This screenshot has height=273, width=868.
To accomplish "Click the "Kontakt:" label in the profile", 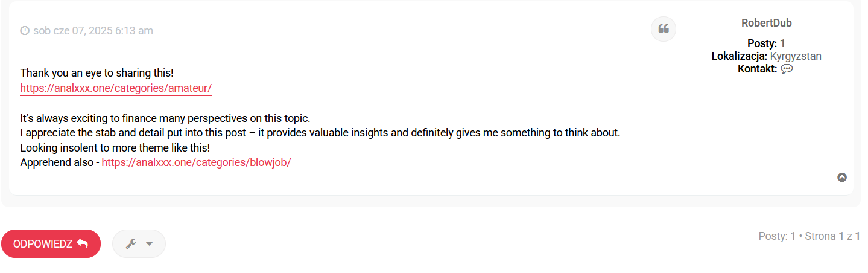I will coord(757,69).
